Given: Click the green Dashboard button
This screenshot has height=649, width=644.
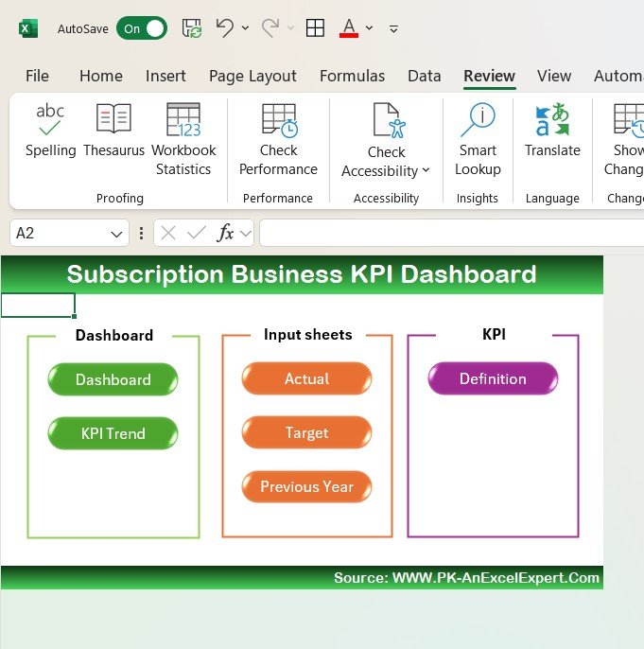Looking at the screenshot, I should pos(113,379).
